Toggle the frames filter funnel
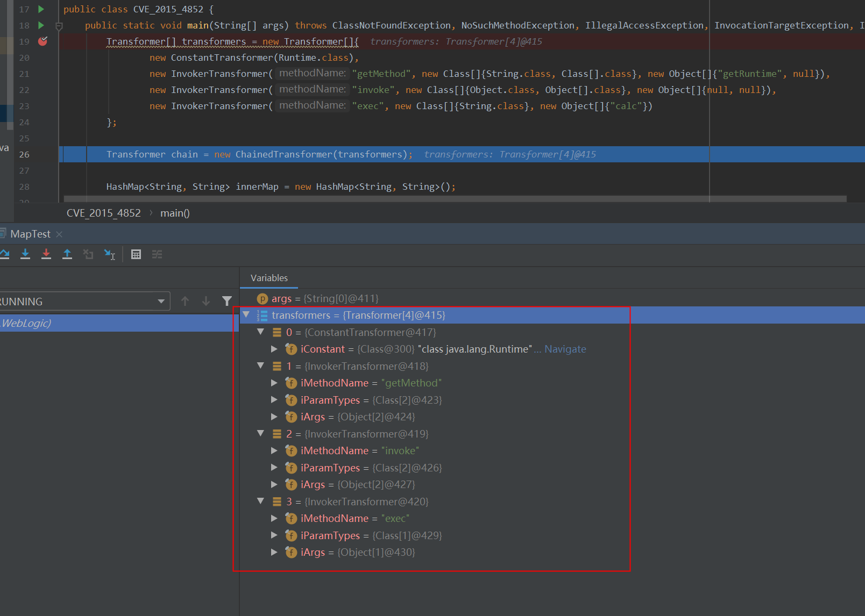865x616 pixels. pyautogui.click(x=227, y=301)
